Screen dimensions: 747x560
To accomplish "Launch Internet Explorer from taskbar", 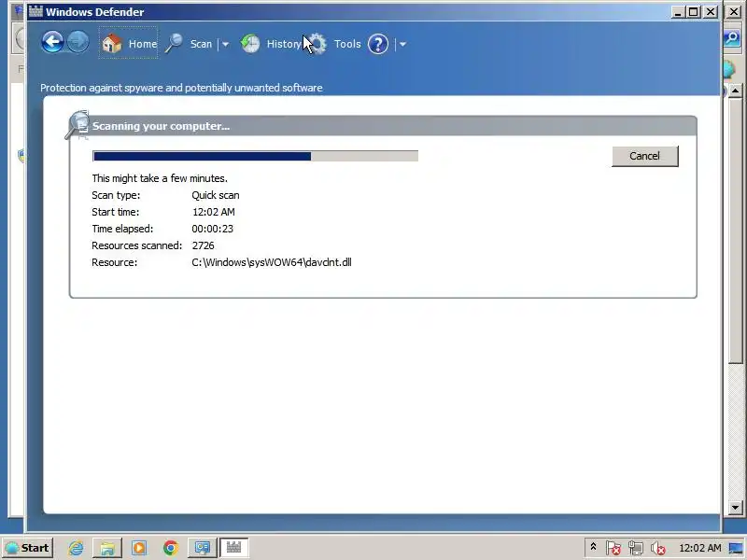I will pyautogui.click(x=76, y=548).
